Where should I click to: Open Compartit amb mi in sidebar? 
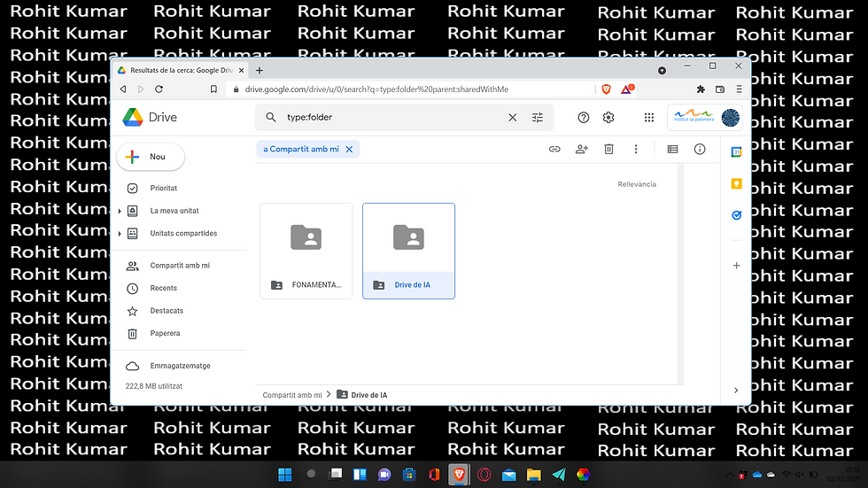pos(180,266)
